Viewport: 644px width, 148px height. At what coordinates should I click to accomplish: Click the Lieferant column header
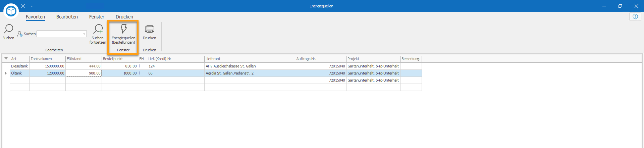point(250,59)
